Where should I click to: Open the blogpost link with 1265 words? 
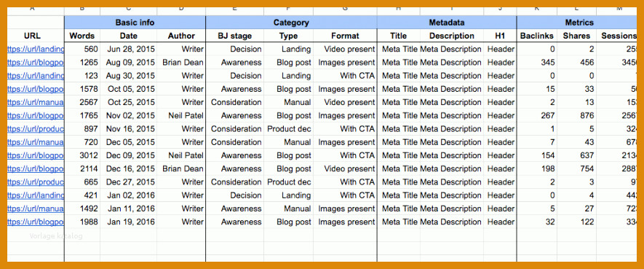[36, 63]
